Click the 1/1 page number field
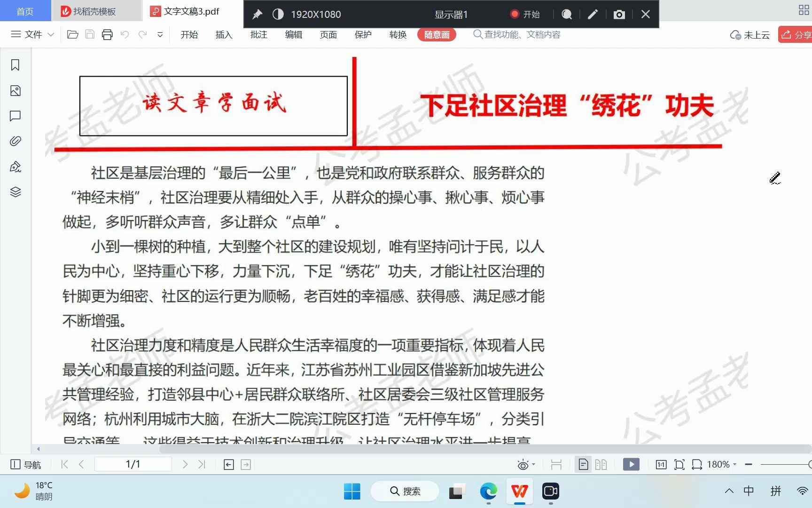The height and width of the screenshot is (508, 812). click(133, 464)
